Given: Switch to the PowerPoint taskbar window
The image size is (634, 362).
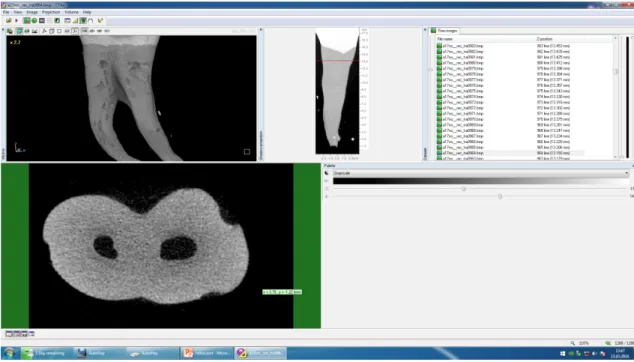Looking at the screenshot, I should 206,353.
